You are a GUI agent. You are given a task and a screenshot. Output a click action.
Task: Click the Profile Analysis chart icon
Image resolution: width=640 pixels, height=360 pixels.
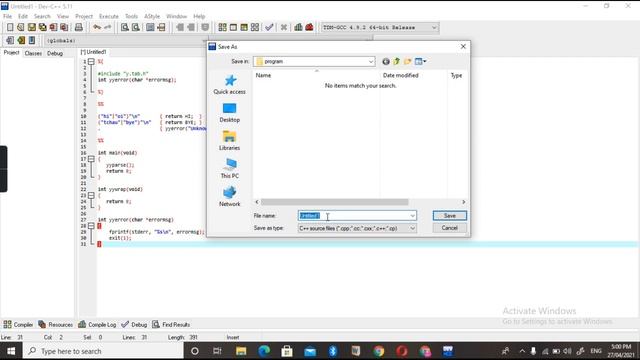pyautogui.click(x=298, y=27)
